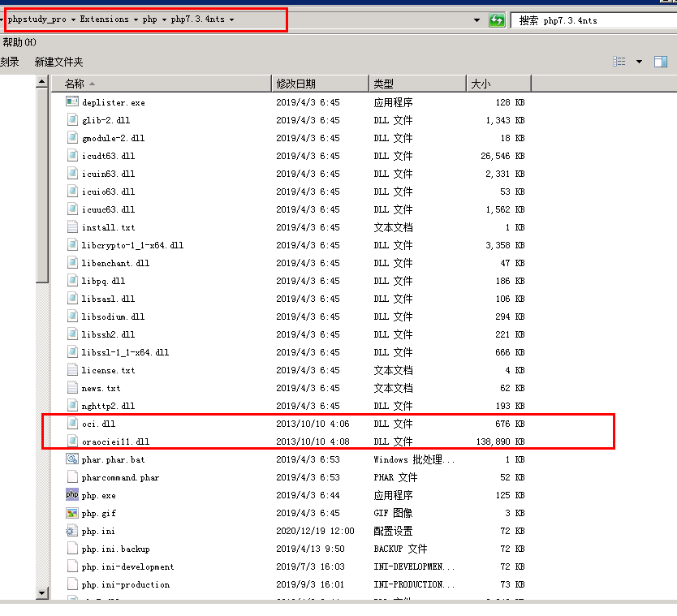This screenshot has height=616, width=677.
Task: Select the php.exe application icon
Action: click(x=71, y=495)
